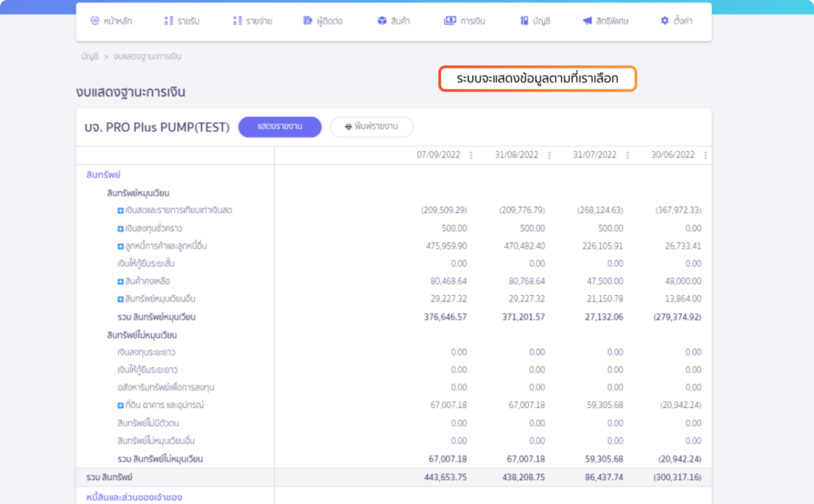This screenshot has height=504, width=814.
Task: Open the หน้าหลัก home menu
Action: click(x=111, y=21)
